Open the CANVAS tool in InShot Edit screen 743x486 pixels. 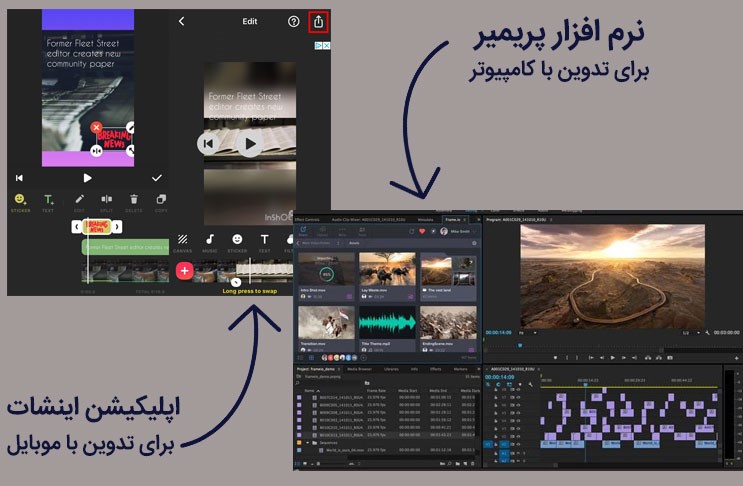click(x=182, y=243)
